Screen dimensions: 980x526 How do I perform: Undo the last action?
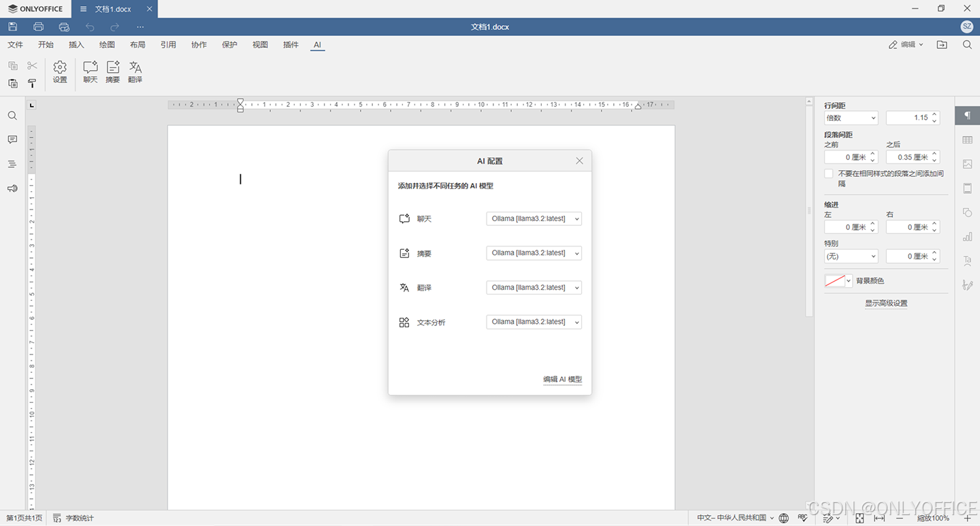tap(90, 27)
